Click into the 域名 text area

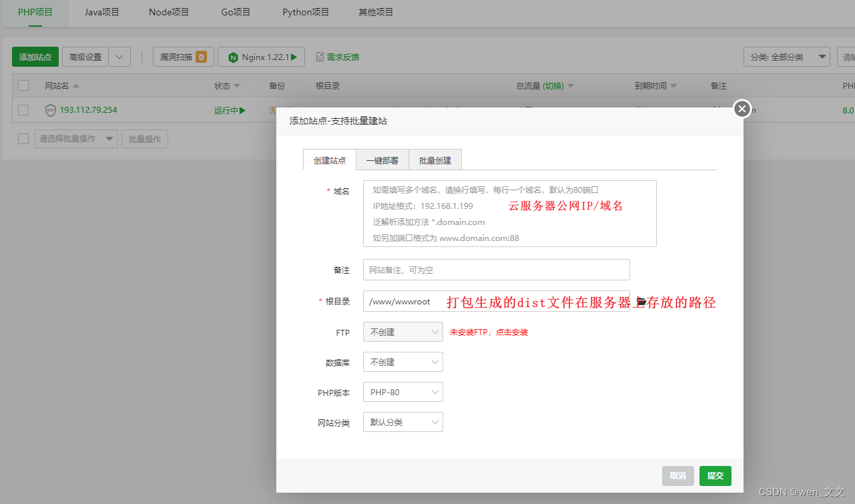pos(510,214)
